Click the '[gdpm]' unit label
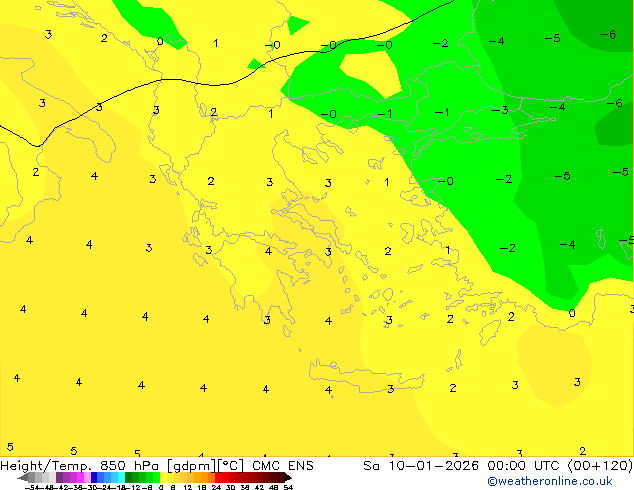The width and height of the screenshot is (634, 490). (x=192, y=466)
